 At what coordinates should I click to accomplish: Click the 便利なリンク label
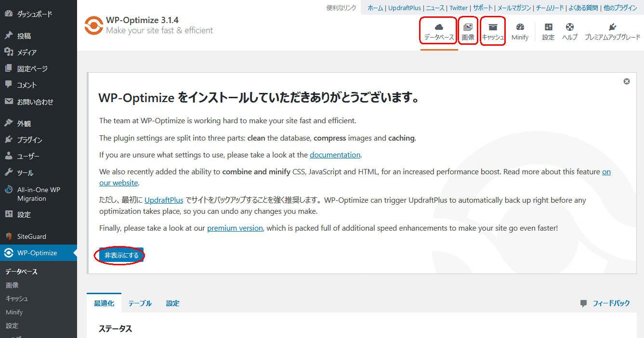coord(341,8)
